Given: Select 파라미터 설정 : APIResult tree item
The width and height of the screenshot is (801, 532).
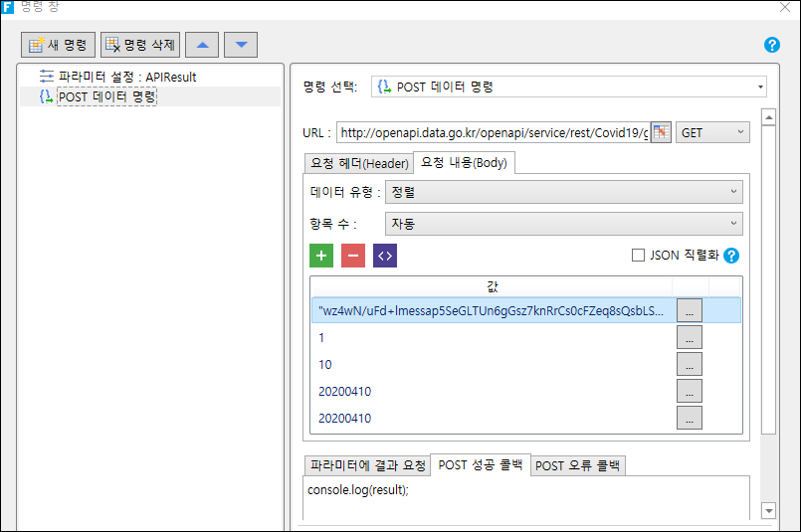Looking at the screenshot, I should (117, 77).
